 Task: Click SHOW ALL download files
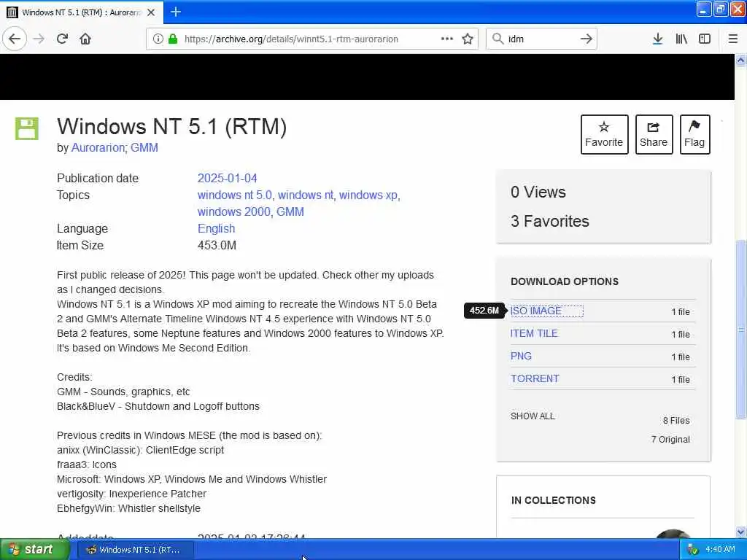pos(533,416)
